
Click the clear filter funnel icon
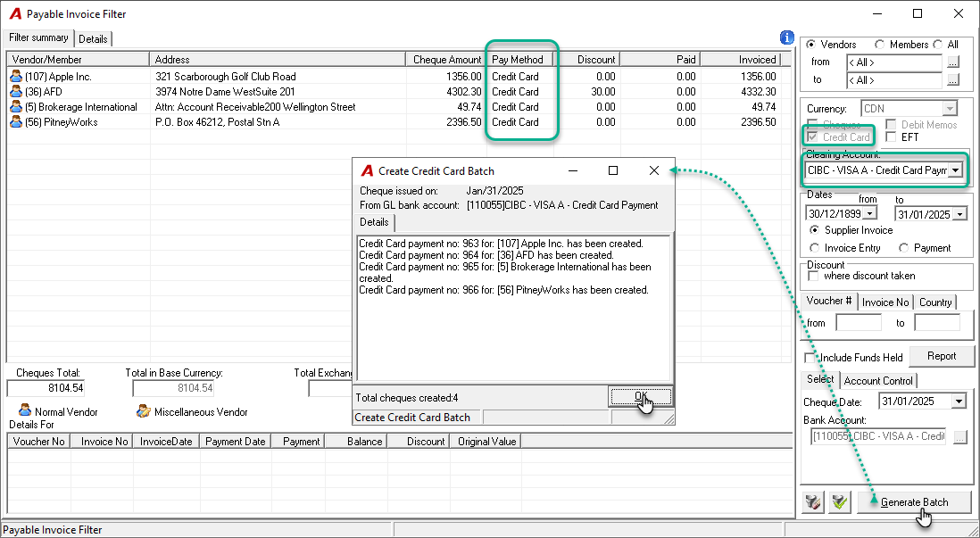click(x=813, y=501)
